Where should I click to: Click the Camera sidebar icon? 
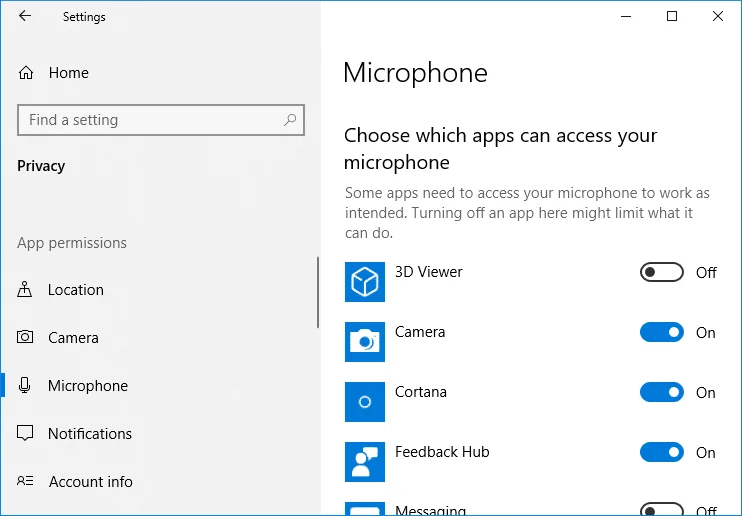point(25,337)
